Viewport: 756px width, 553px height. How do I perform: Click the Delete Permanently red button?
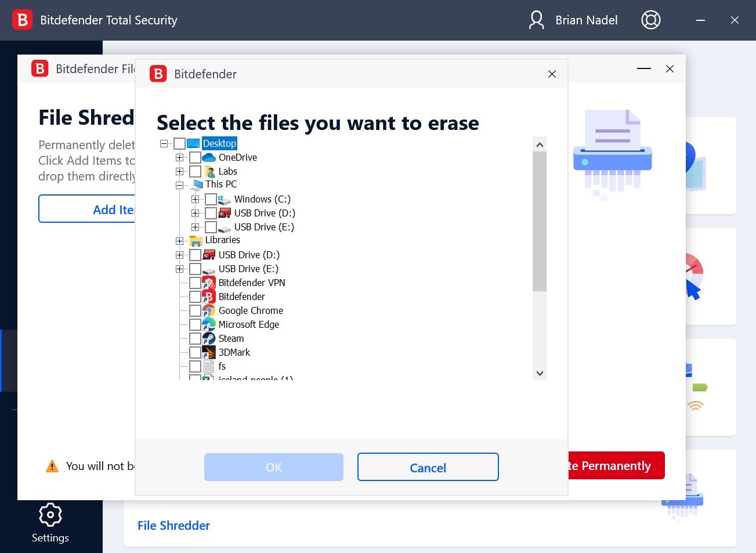[x=616, y=465]
